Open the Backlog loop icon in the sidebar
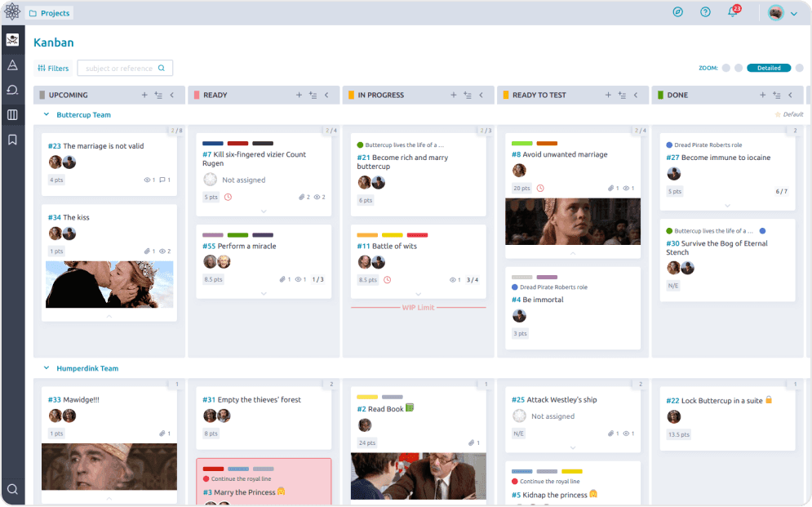The image size is (812, 507). pyautogui.click(x=12, y=90)
